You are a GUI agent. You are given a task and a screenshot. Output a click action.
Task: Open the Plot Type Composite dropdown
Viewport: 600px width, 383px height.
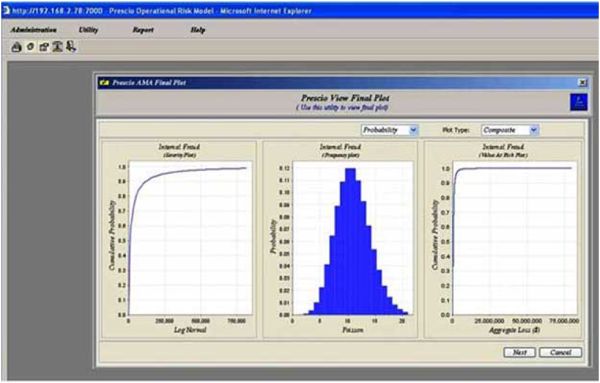[x=510, y=130]
